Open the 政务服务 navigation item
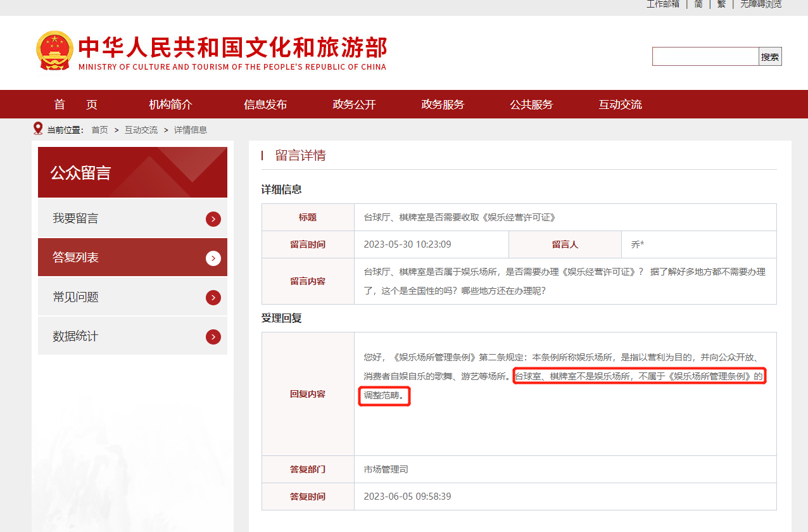808x532 pixels. [443, 104]
